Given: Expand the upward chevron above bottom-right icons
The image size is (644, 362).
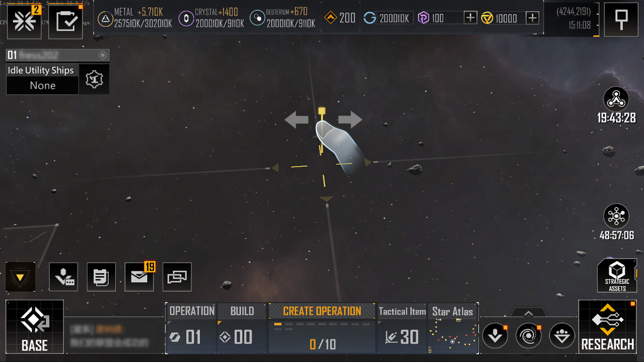Looking at the screenshot, I should point(528,313).
